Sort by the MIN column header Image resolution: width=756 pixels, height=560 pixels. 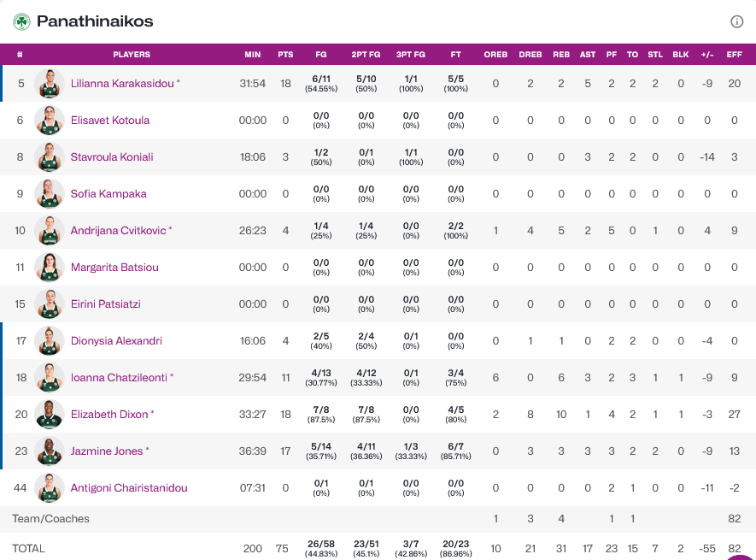[x=253, y=55]
